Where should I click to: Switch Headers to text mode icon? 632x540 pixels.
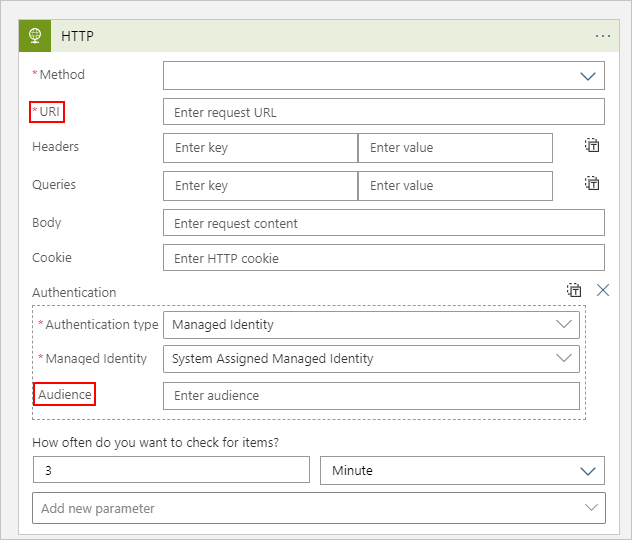click(x=592, y=145)
